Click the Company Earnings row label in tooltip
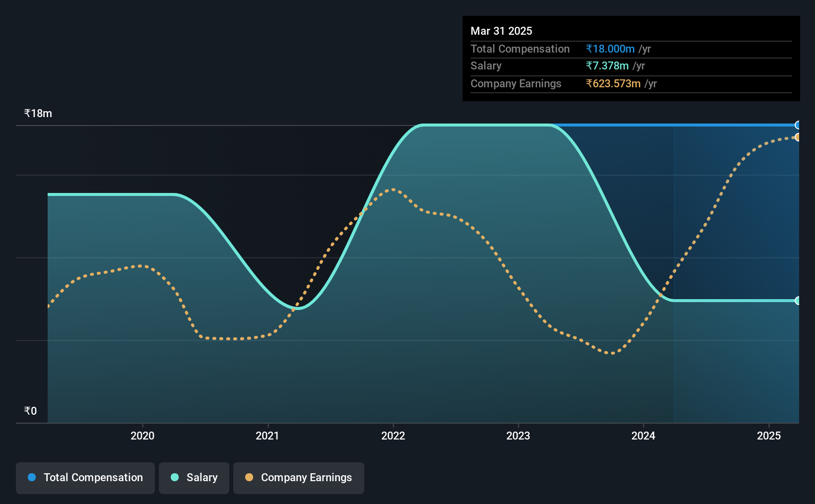The image size is (815, 504). (x=516, y=83)
